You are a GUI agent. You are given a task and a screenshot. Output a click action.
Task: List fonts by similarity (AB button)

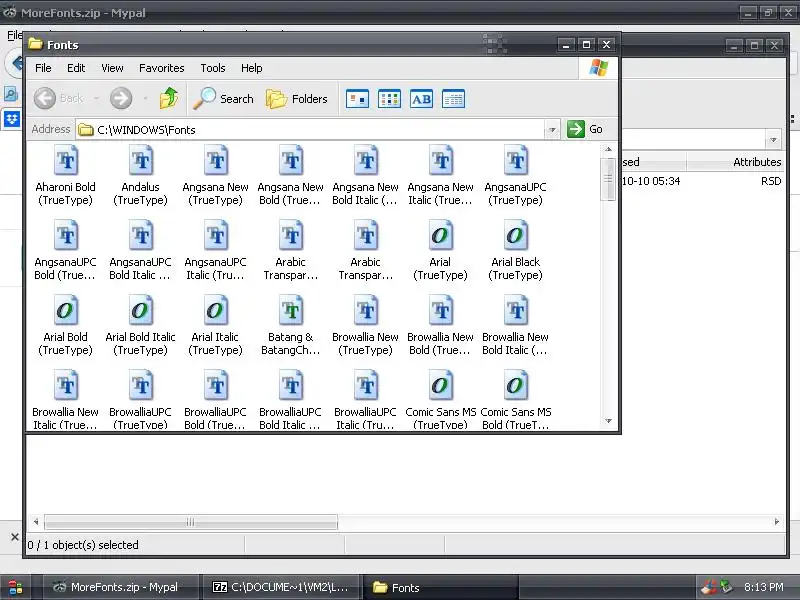pyautogui.click(x=421, y=99)
